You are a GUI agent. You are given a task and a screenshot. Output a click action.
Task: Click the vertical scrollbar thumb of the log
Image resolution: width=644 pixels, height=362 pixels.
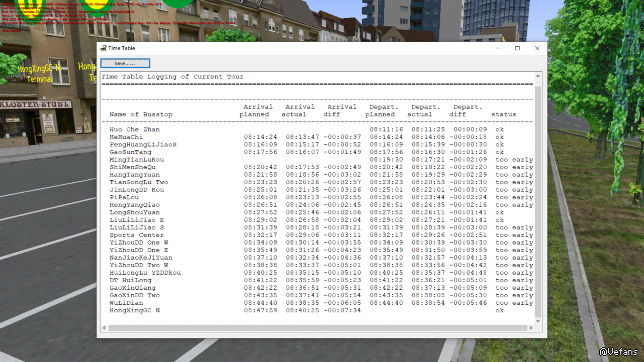click(x=538, y=201)
